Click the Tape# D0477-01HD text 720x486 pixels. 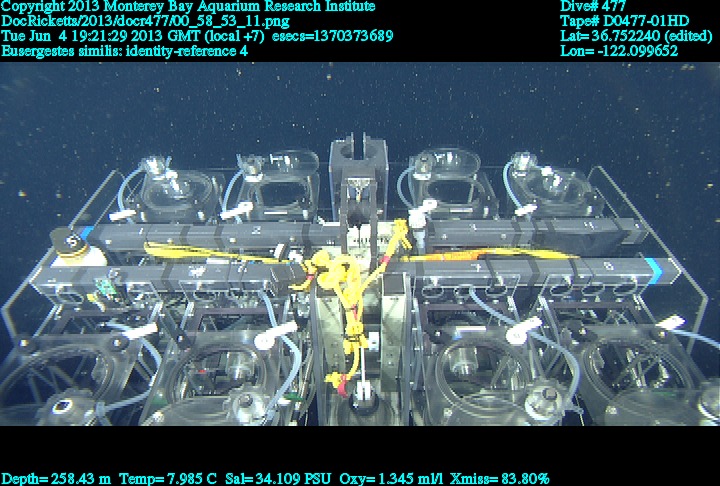[x=624, y=21]
